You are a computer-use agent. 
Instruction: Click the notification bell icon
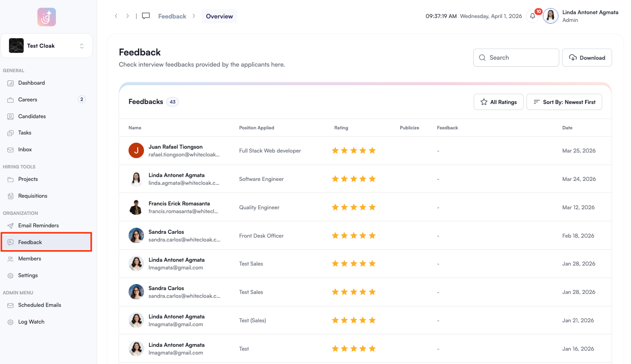click(x=533, y=16)
